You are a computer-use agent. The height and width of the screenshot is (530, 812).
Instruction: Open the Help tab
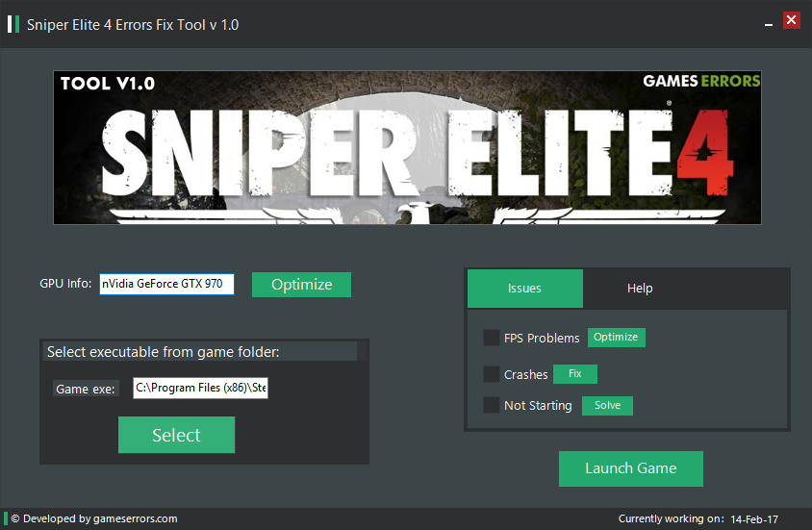[x=640, y=289]
